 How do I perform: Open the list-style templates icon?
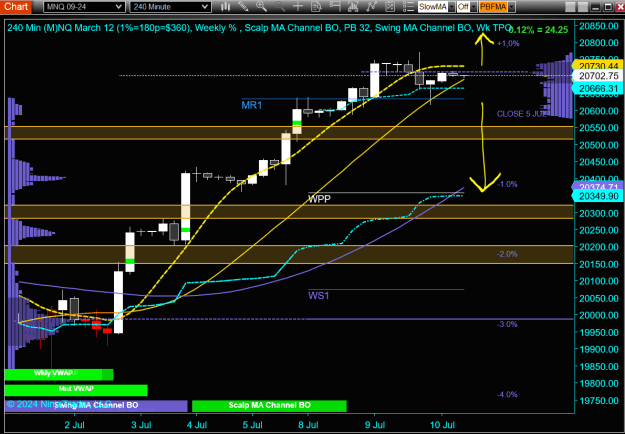408,6
